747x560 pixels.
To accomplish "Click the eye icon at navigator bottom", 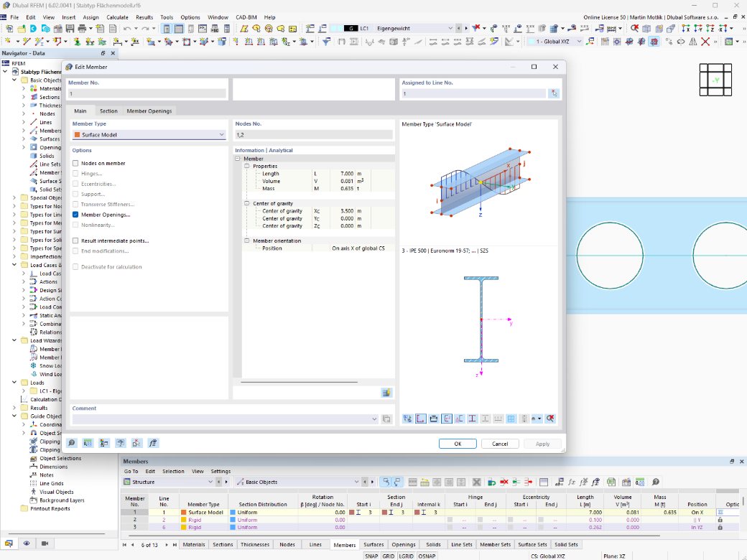I will pos(27,543).
